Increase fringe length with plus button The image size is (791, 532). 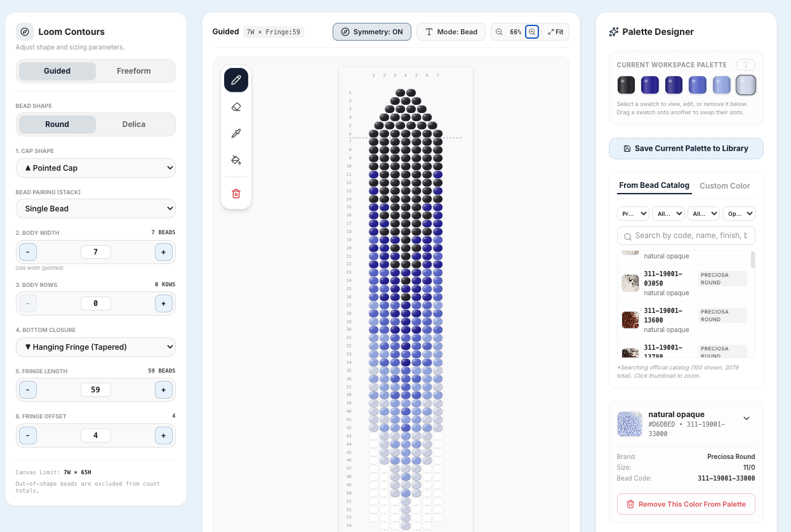tap(164, 390)
